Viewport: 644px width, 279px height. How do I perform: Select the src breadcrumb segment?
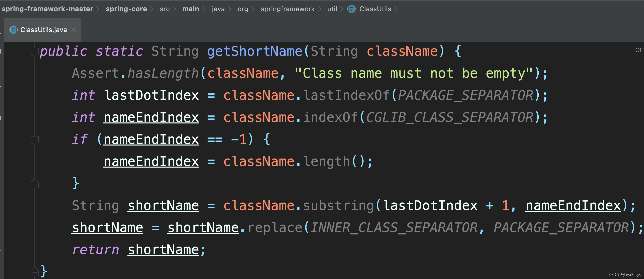pyautogui.click(x=165, y=9)
